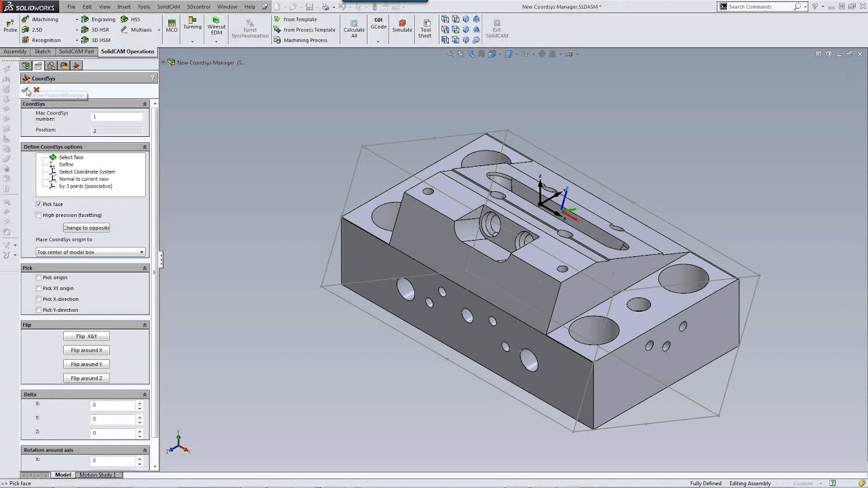868x488 pixels.
Task: Add operation from Template
Action: click(x=296, y=19)
